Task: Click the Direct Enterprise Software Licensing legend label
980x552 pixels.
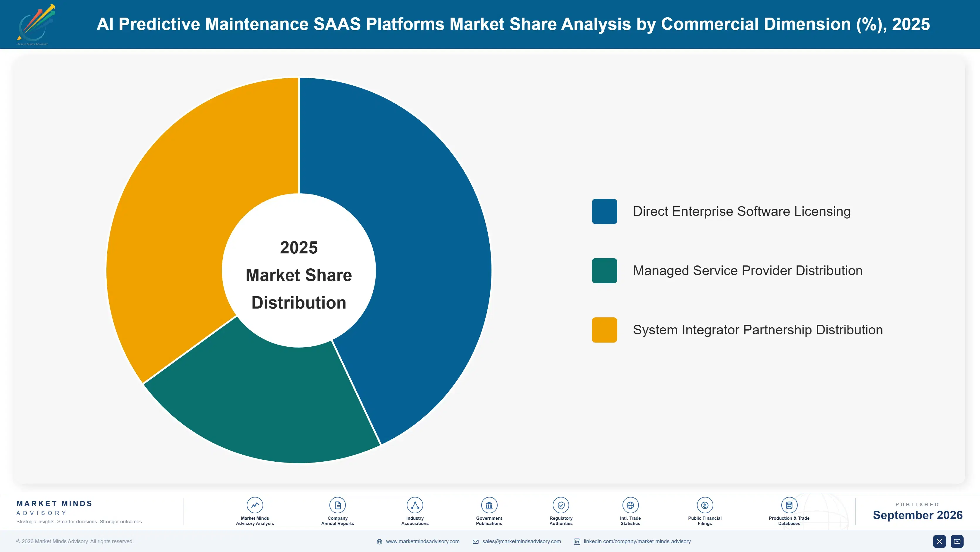Action: click(742, 211)
